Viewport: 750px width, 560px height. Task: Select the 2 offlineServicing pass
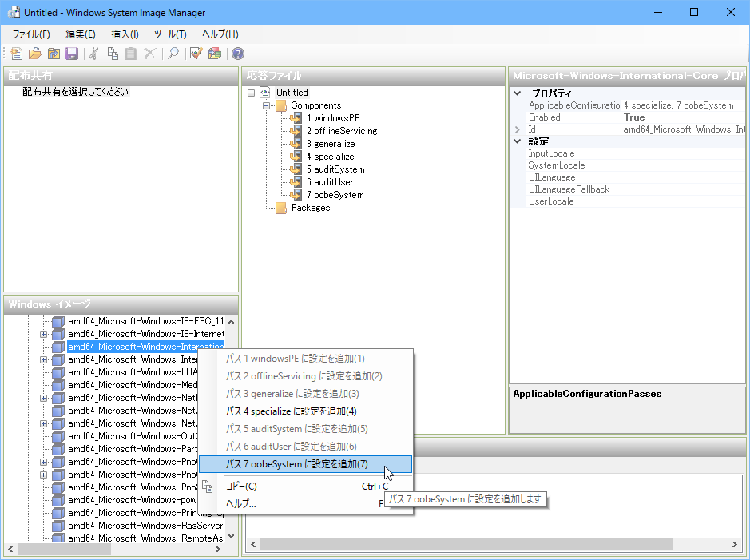pos(342,131)
